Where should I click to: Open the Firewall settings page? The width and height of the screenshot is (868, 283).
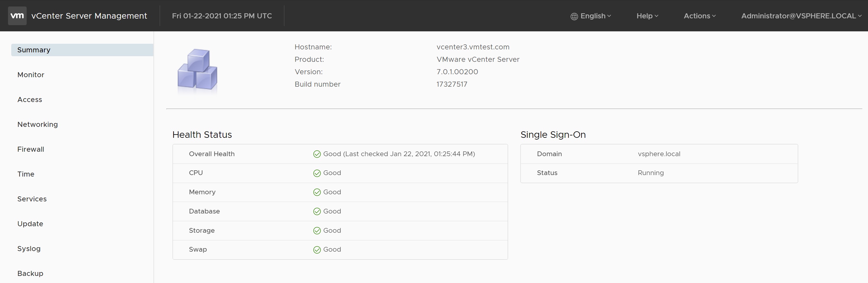coord(31,149)
